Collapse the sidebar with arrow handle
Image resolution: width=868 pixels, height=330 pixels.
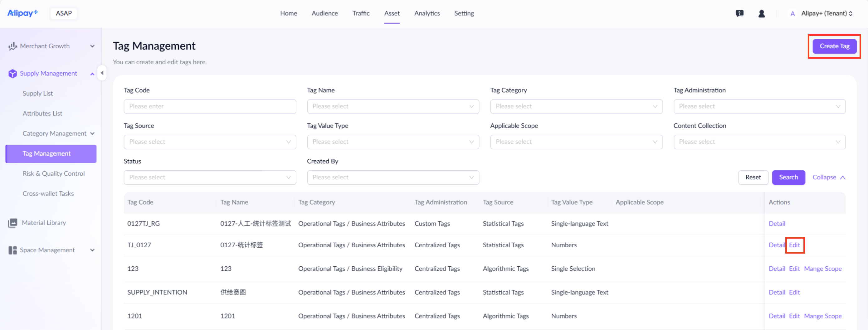tap(102, 73)
